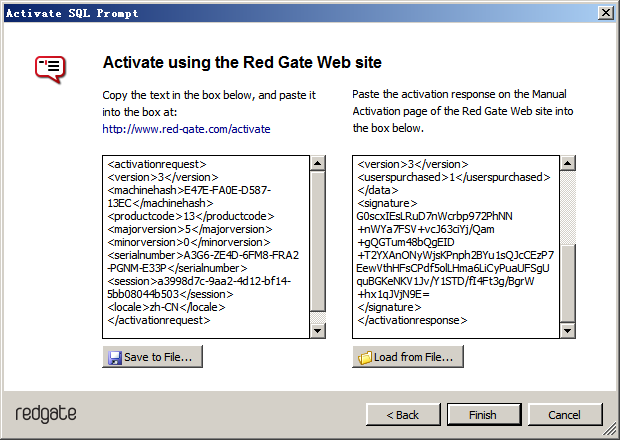Click the folder icon on Load from File

coord(365,357)
